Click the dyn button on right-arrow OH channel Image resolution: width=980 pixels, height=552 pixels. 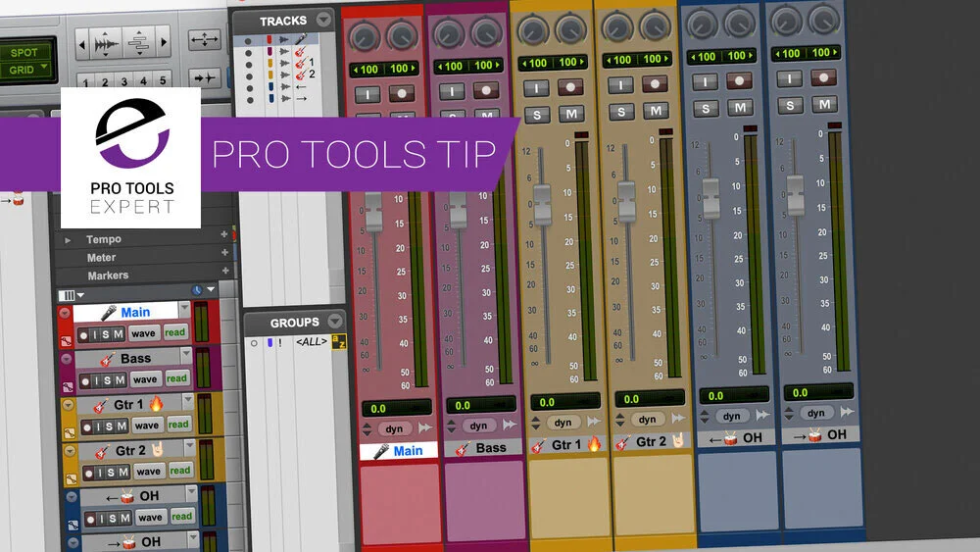click(x=816, y=413)
